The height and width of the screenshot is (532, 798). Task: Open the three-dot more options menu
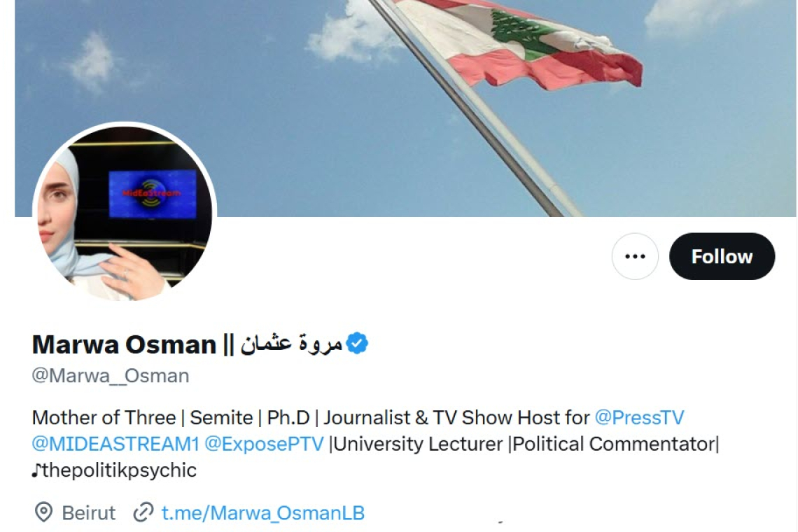point(635,256)
